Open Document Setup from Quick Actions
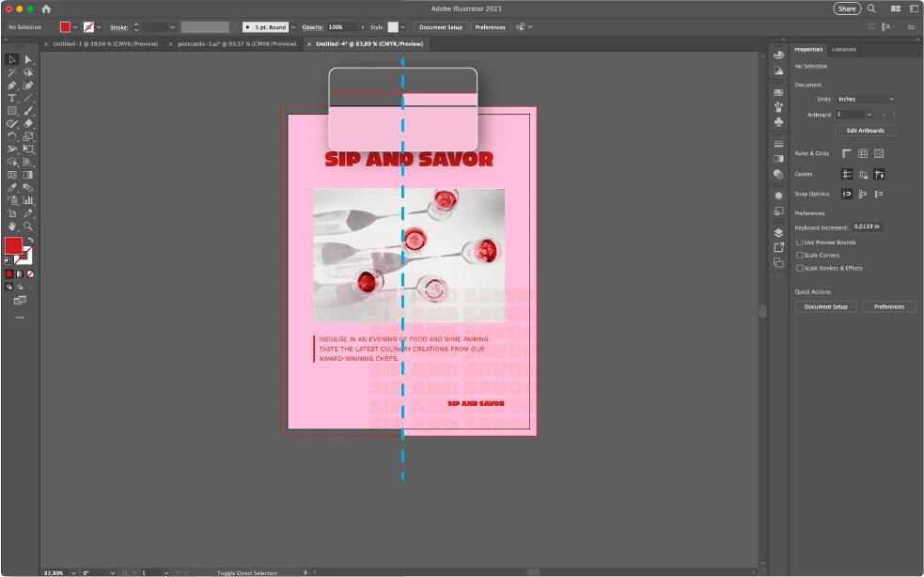This screenshot has width=924, height=577. tap(826, 306)
